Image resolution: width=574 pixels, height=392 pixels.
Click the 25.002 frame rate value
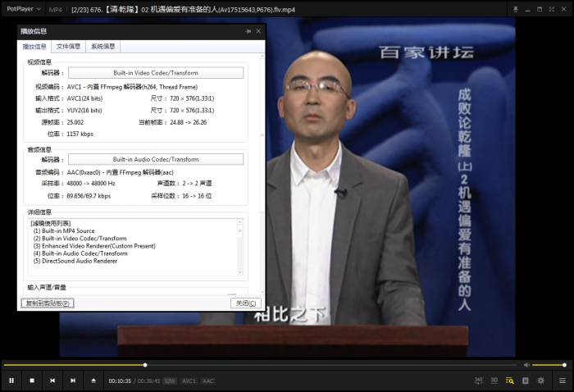pos(75,122)
